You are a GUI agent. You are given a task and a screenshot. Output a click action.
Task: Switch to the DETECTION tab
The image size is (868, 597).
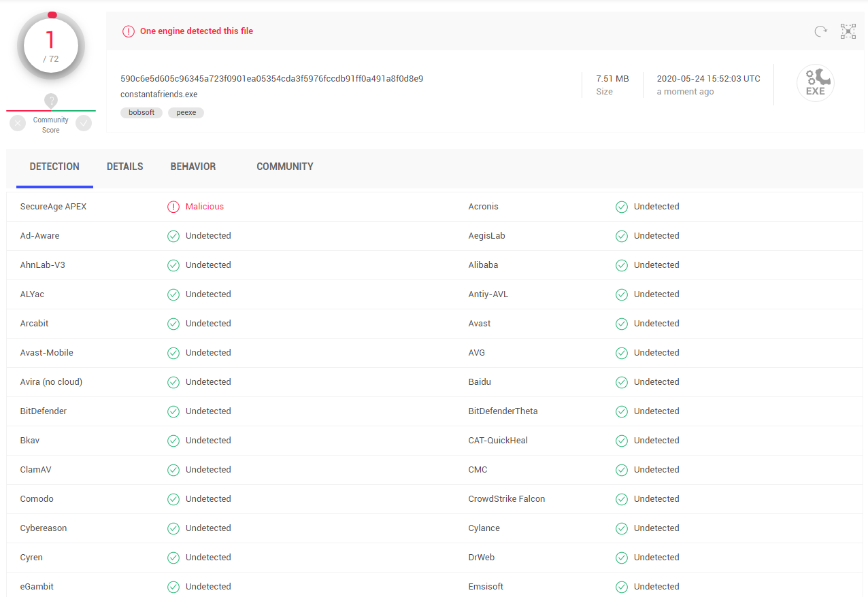coord(54,167)
